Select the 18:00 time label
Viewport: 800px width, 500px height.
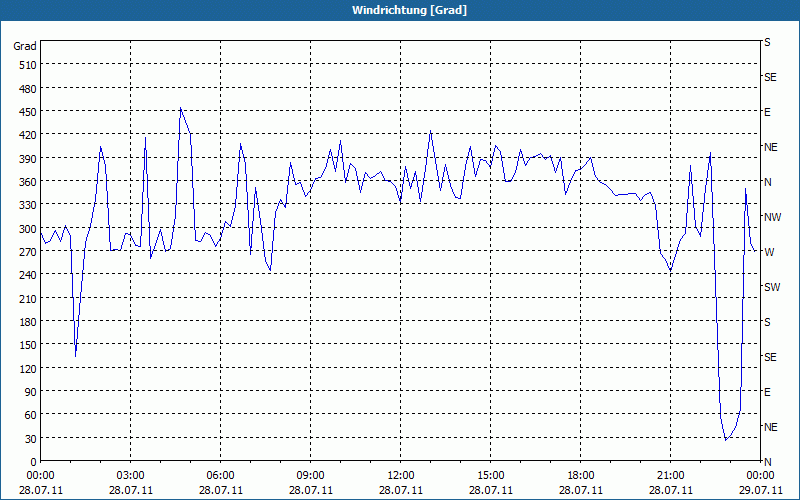coord(581,476)
